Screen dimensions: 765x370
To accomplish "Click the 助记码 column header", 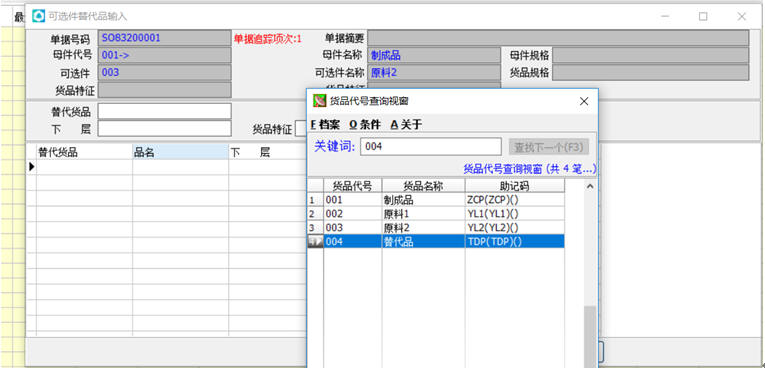I will (515, 185).
